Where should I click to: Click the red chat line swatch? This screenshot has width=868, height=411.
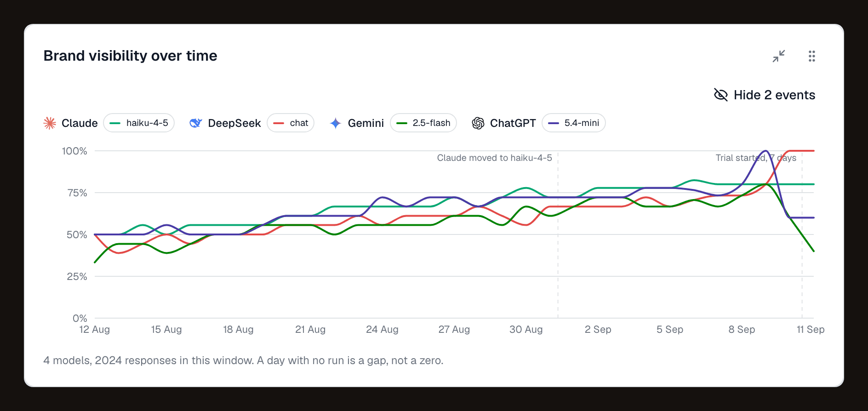coord(279,123)
